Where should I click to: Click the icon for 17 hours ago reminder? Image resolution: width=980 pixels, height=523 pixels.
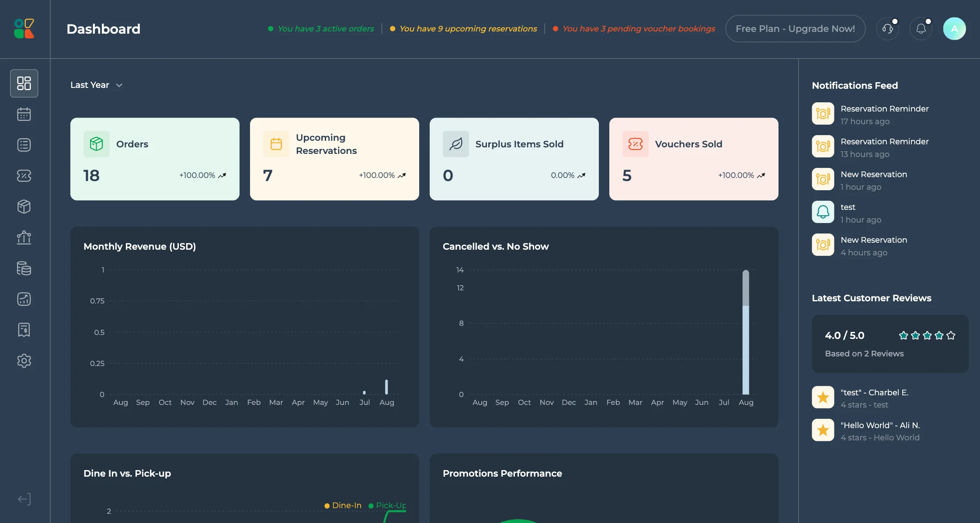click(823, 114)
